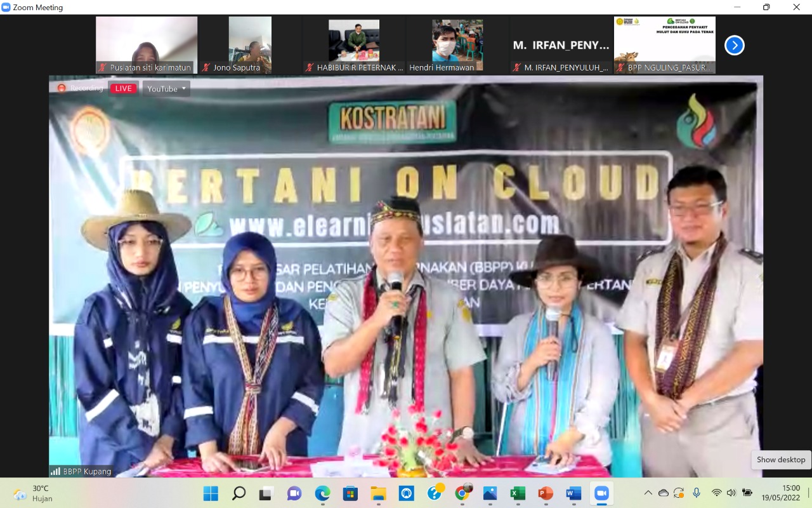The width and height of the screenshot is (812, 508).
Task: Open the Windows Start menu
Action: [x=211, y=493]
